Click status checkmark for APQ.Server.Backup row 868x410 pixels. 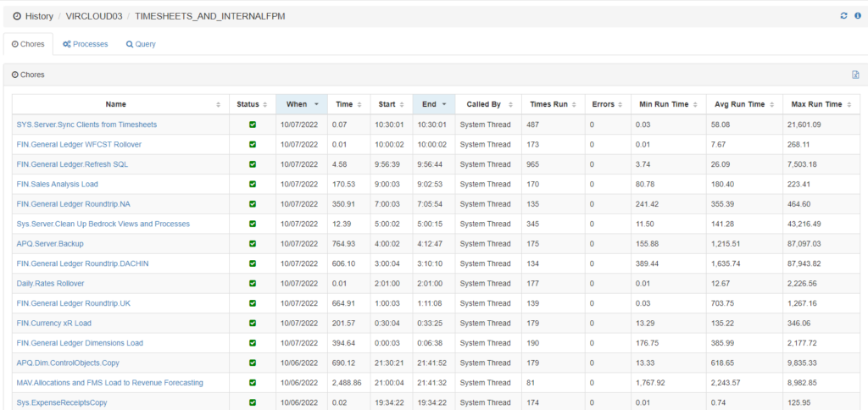pyautogui.click(x=253, y=244)
